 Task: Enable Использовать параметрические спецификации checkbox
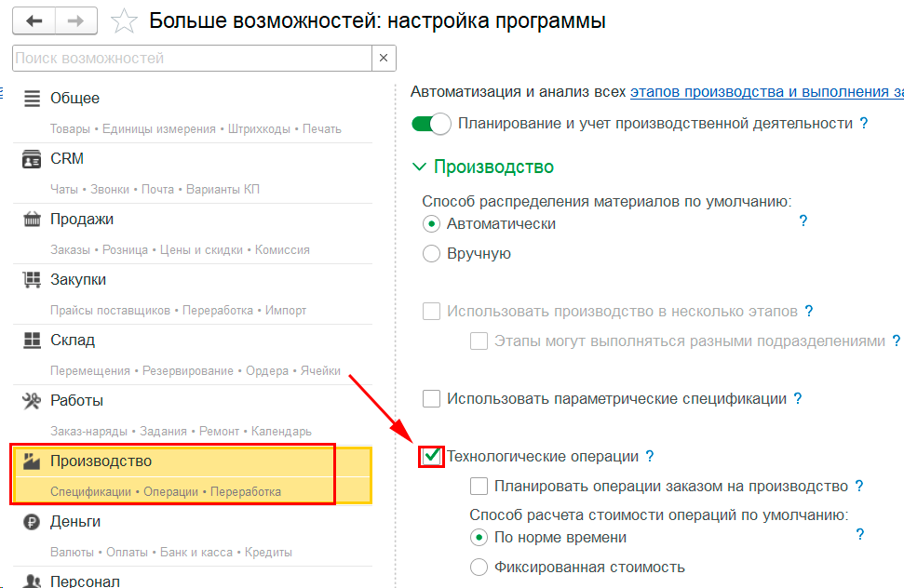click(431, 398)
